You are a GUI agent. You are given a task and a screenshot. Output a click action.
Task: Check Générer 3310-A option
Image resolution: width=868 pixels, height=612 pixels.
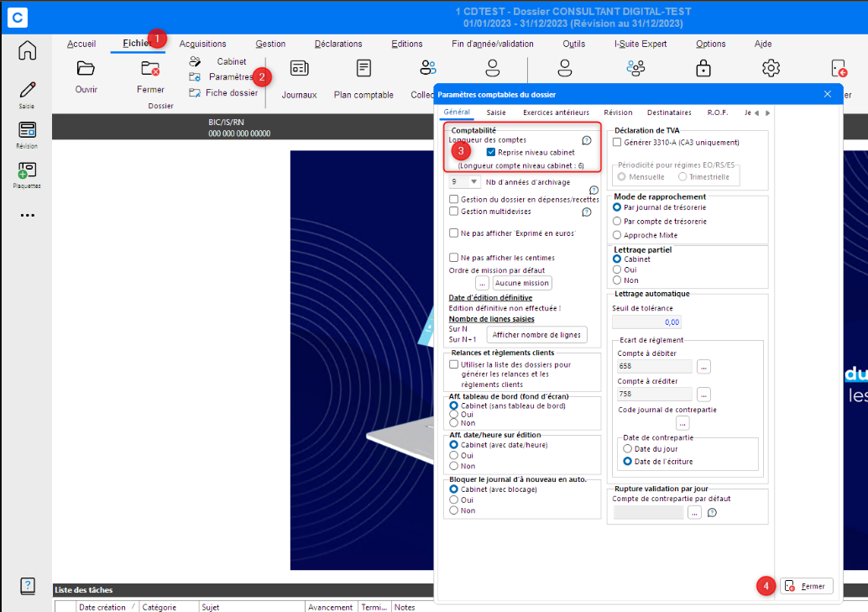[618, 143]
